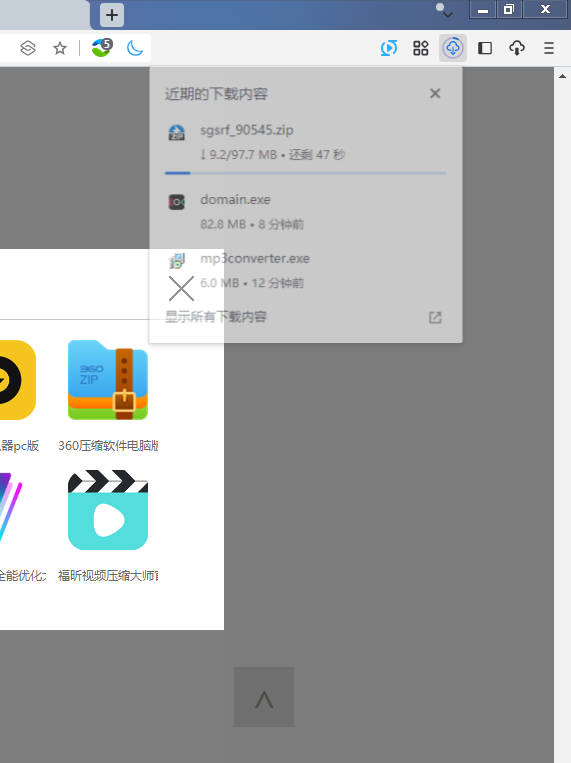The height and width of the screenshot is (763, 571).
Task: Click the back to top arrow button
Action: point(264,697)
